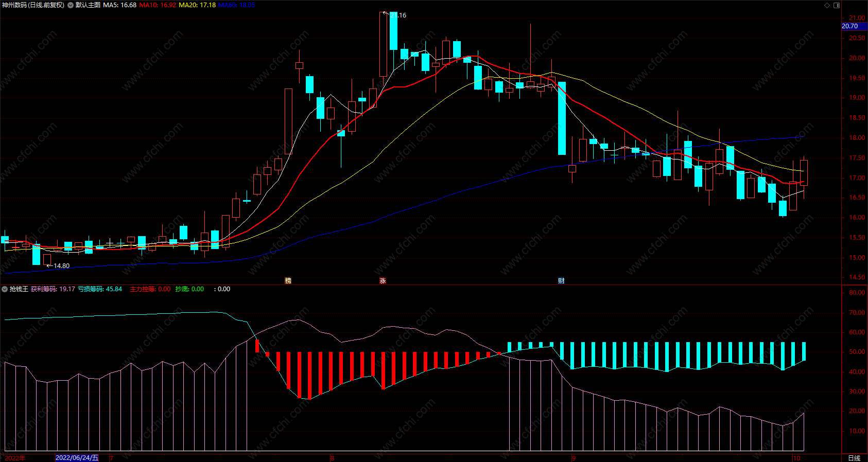Click the 21.16 high price annotation

398,15
